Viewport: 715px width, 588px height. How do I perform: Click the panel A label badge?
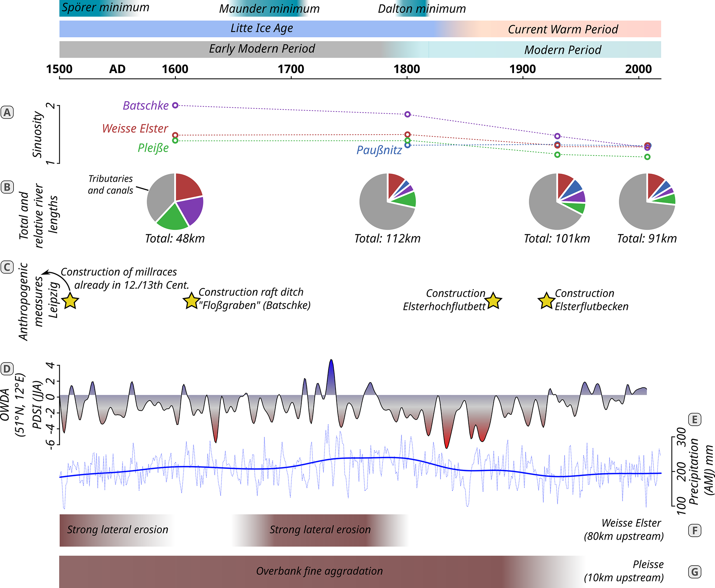point(7,112)
